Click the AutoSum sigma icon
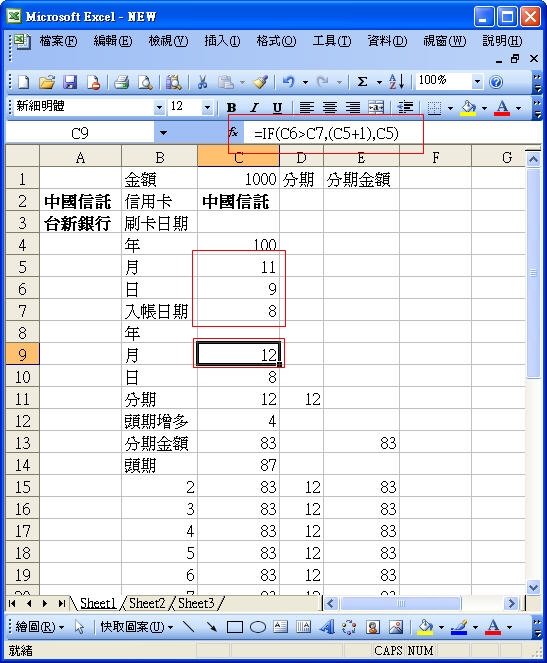This screenshot has width=547, height=663. [362, 82]
